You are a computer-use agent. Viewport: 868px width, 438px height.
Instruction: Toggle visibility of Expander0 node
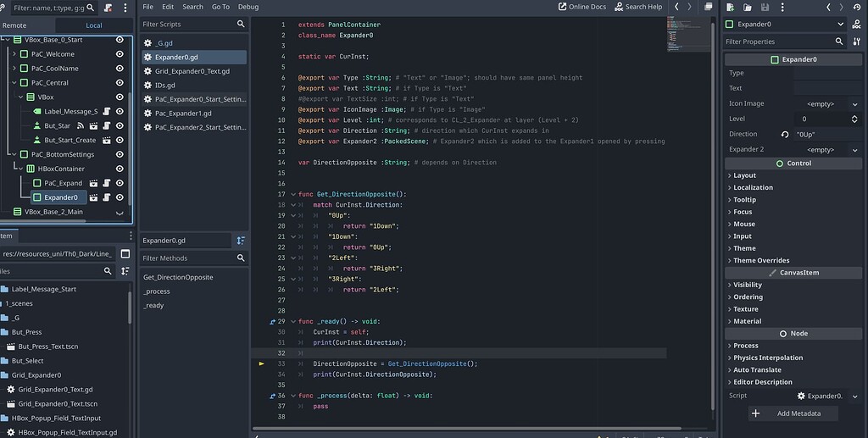[x=120, y=197]
